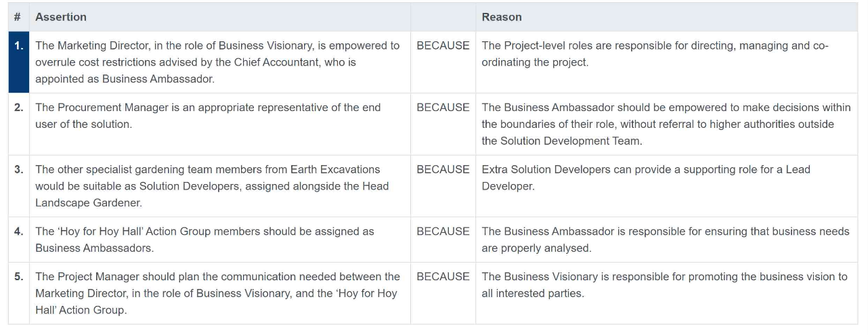Viewport: 868px width, 335px height.
Task: Click the Business Visionary promoting vision reason
Action: tap(664, 285)
